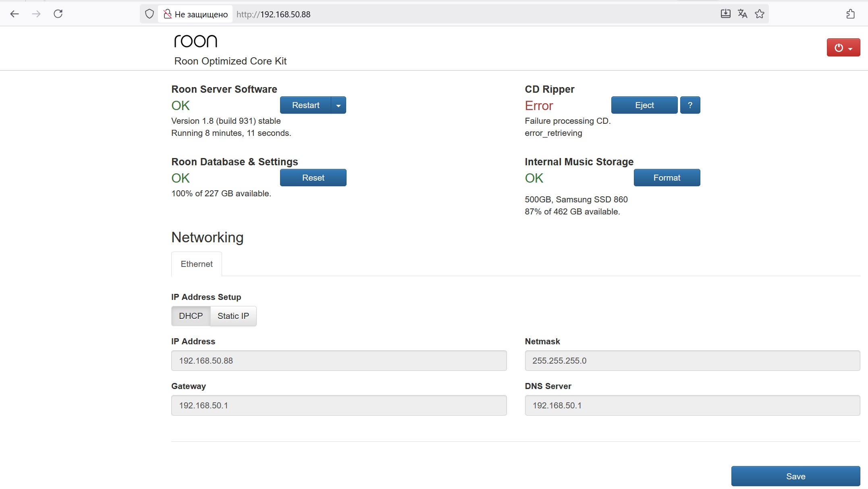
Task: Click the Gateway input field
Action: pyautogui.click(x=338, y=405)
